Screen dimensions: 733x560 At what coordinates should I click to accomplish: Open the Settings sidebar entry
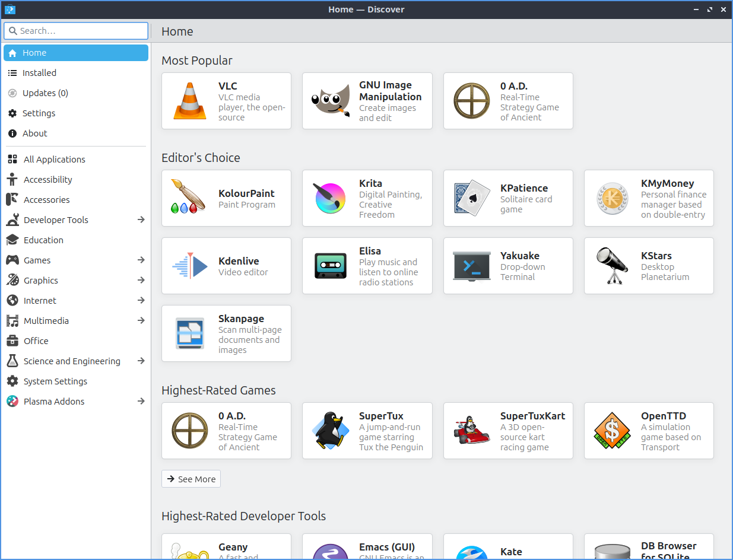[39, 113]
